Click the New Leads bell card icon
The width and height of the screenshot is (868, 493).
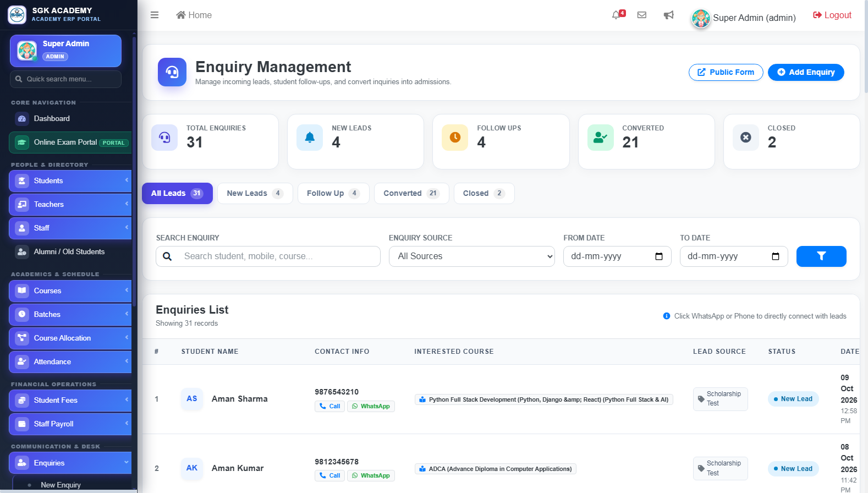click(x=310, y=138)
